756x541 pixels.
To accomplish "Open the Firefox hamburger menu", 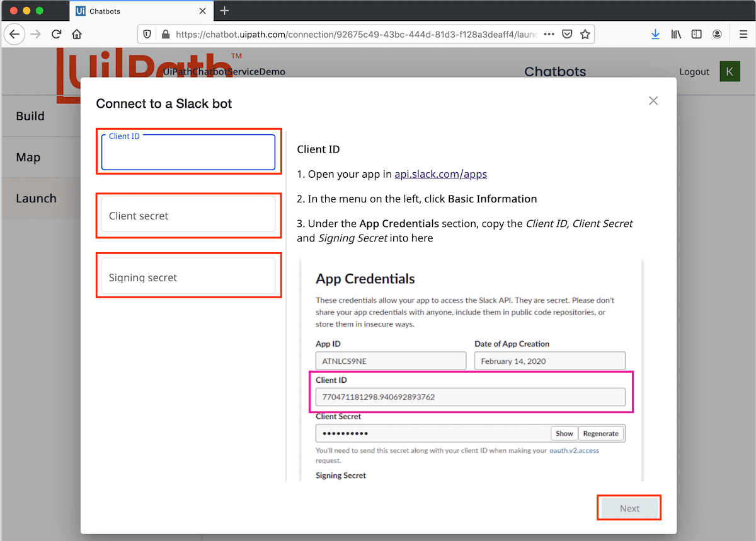I will [x=743, y=34].
